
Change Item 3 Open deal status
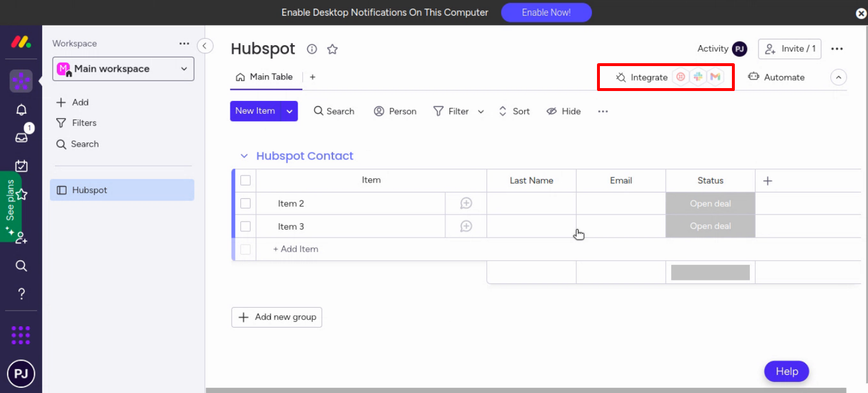pyautogui.click(x=710, y=226)
